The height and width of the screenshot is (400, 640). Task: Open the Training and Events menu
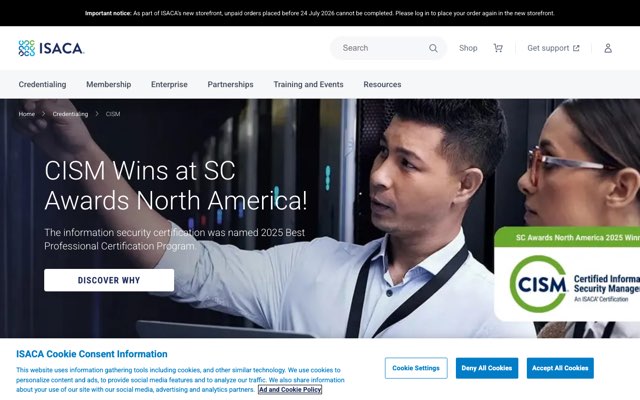pyautogui.click(x=308, y=84)
